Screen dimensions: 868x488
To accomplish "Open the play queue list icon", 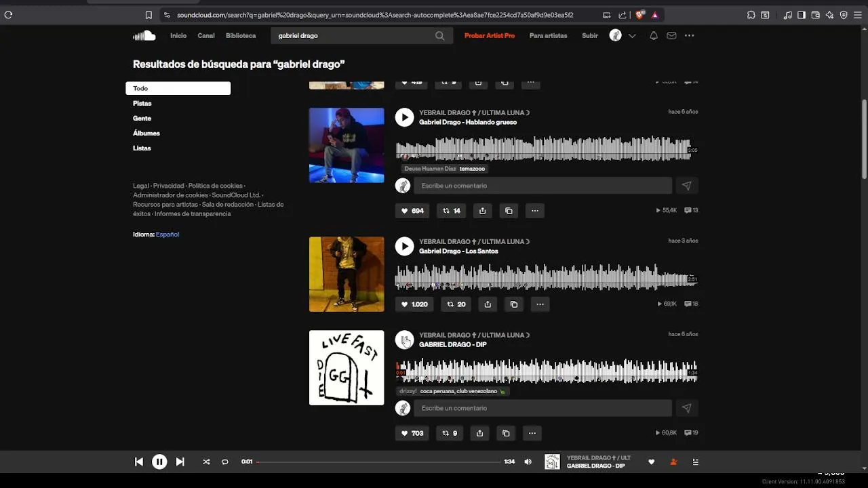I will point(695,462).
